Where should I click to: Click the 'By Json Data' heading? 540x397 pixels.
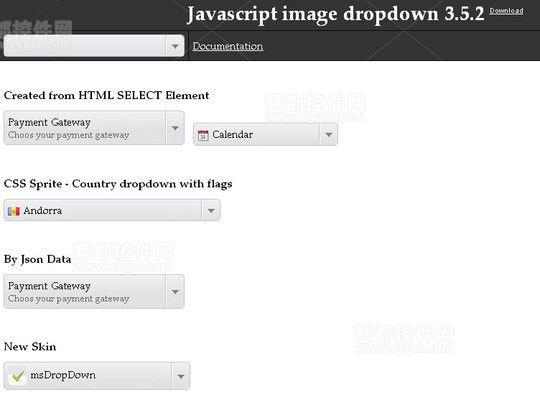tap(38, 259)
